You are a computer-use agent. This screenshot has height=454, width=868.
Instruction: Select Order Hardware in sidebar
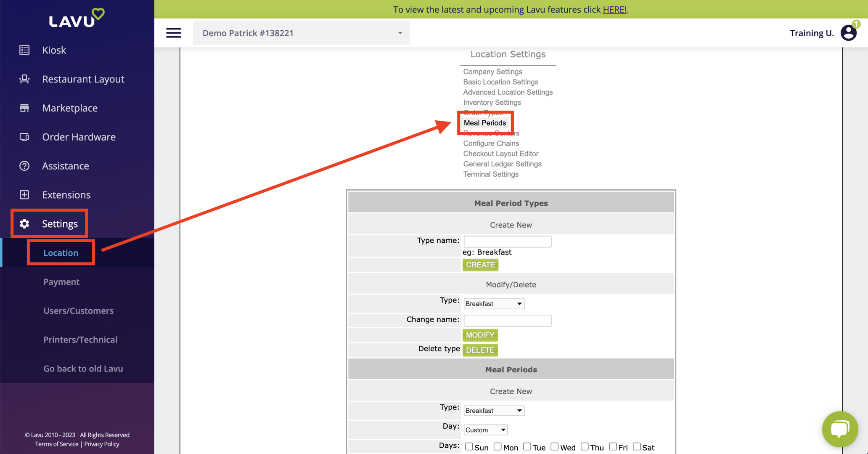click(79, 137)
